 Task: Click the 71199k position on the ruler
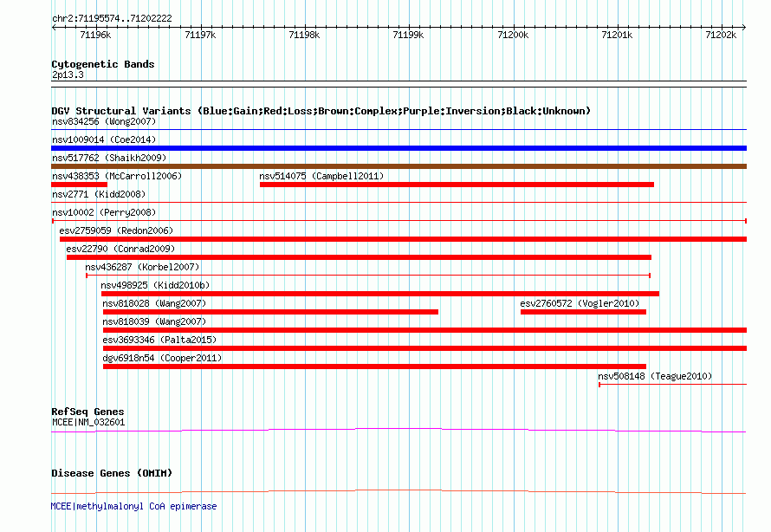tap(408, 35)
